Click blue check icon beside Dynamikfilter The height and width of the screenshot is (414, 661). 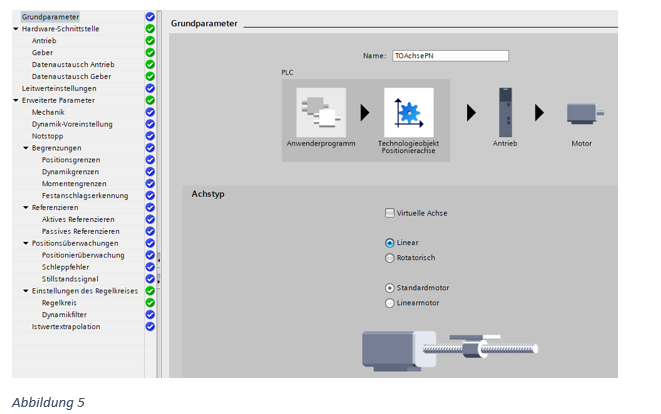coord(150,315)
